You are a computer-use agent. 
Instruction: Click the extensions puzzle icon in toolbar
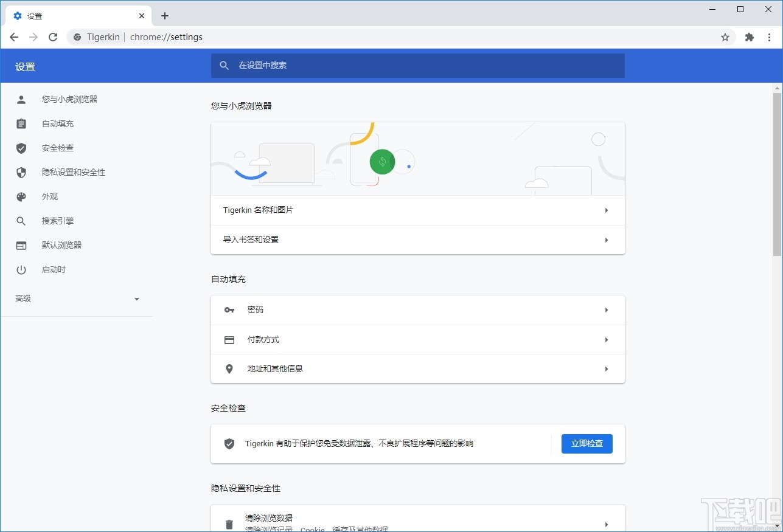point(749,37)
